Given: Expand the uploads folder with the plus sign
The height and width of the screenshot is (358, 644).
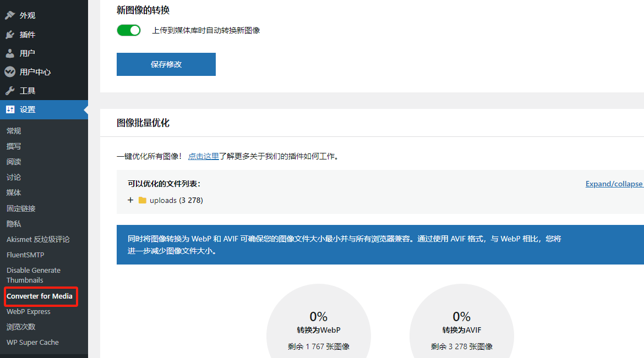Looking at the screenshot, I should pyautogui.click(x=129, y=200).
